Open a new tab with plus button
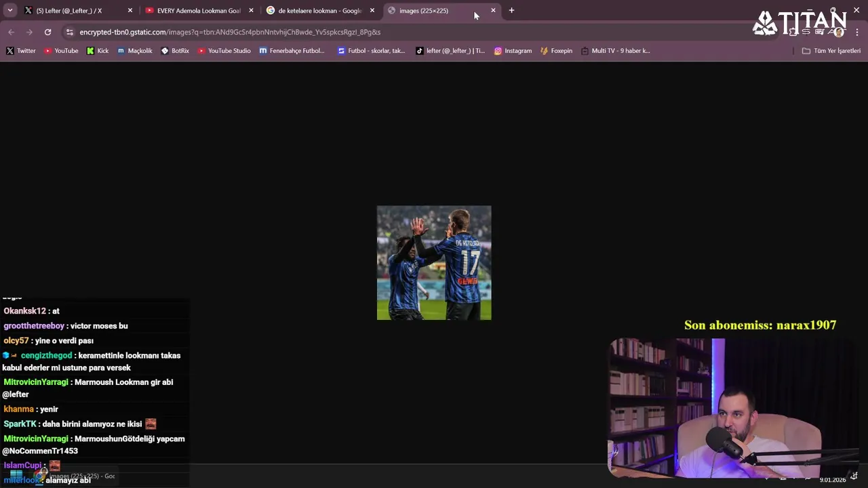This screenshot has width=868, height=488. click(x=511, y=10)
